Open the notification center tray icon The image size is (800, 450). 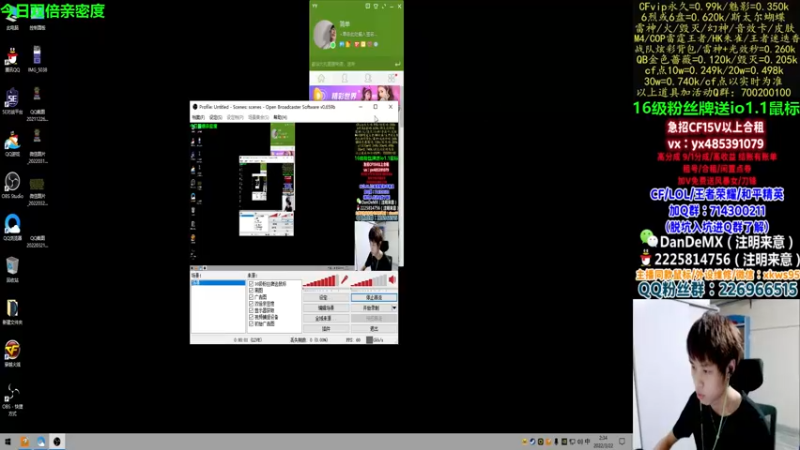point(622,442)
